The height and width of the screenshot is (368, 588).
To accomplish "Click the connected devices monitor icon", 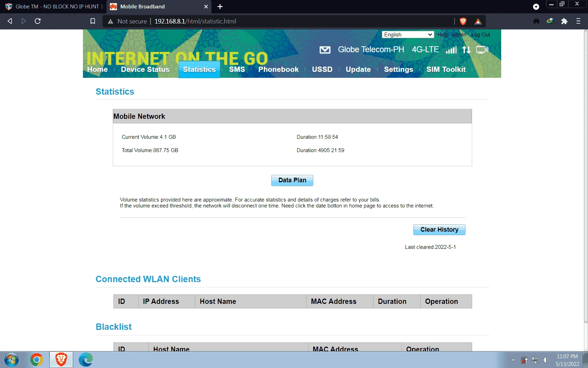I will tap(482, 50).
